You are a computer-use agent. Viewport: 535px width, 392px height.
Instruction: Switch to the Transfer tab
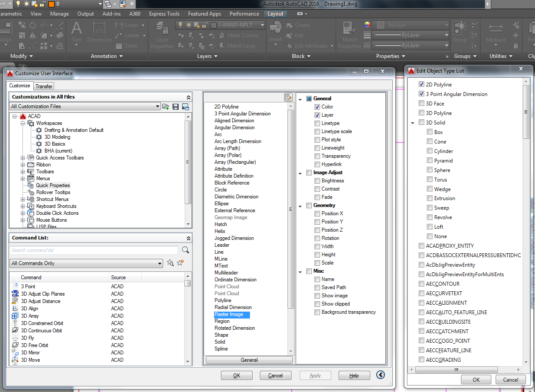[43, 86]
